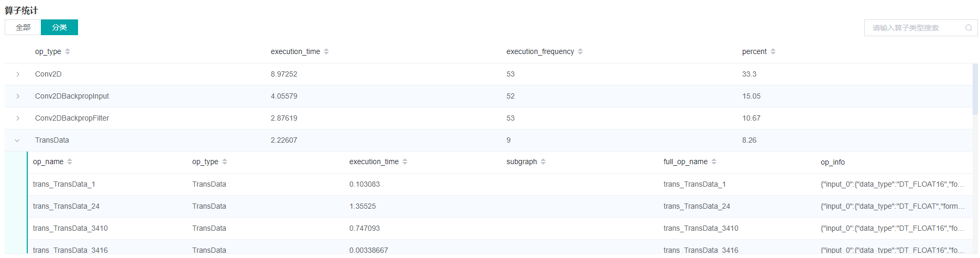Screen dimensions: 980x258
Task: Click the search magnifier icon
Action: 968,28
